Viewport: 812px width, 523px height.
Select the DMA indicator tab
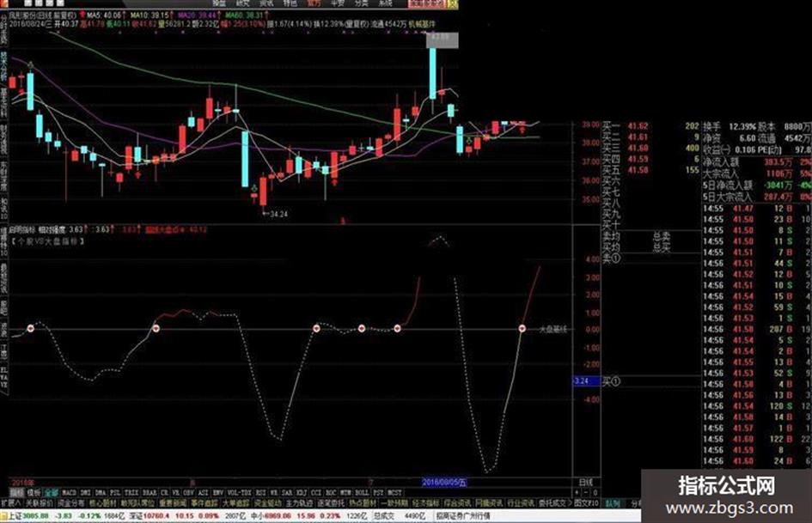(101, 492)
